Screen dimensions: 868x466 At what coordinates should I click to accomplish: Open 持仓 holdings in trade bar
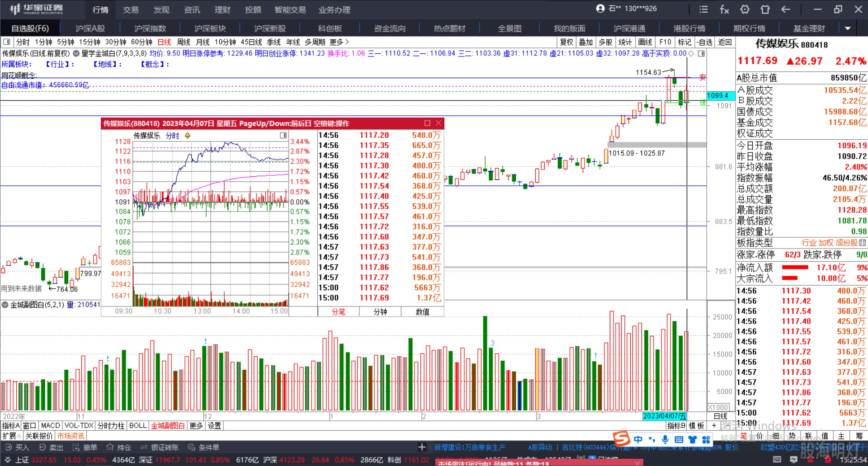(119, 447)
